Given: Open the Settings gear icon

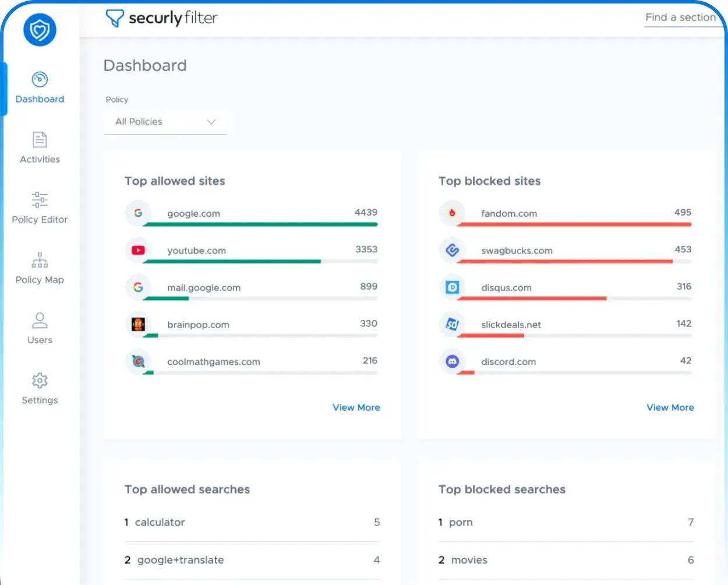Looking at the screenshot, I should (x=40, y=380).
